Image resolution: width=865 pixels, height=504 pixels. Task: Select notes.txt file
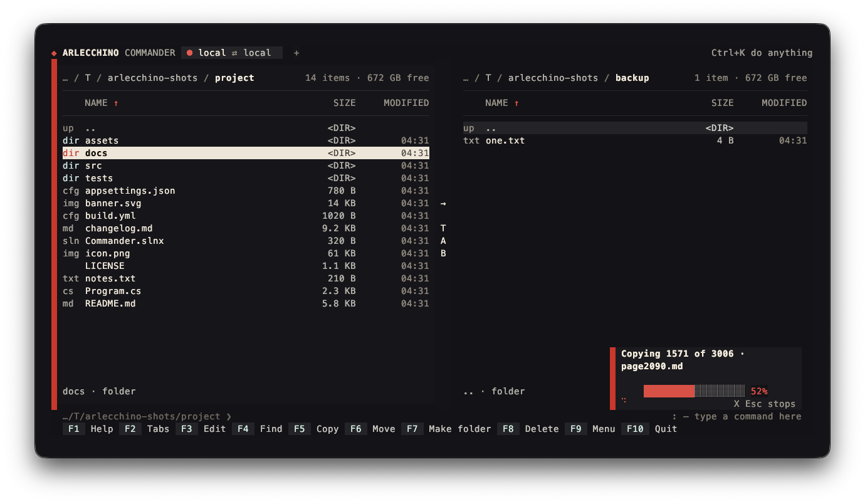(246, 278)
